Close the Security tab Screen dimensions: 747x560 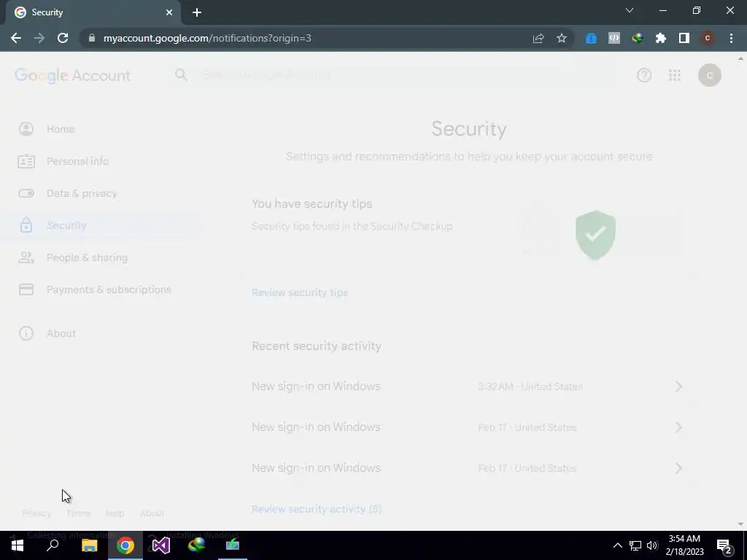pos(169,12)
